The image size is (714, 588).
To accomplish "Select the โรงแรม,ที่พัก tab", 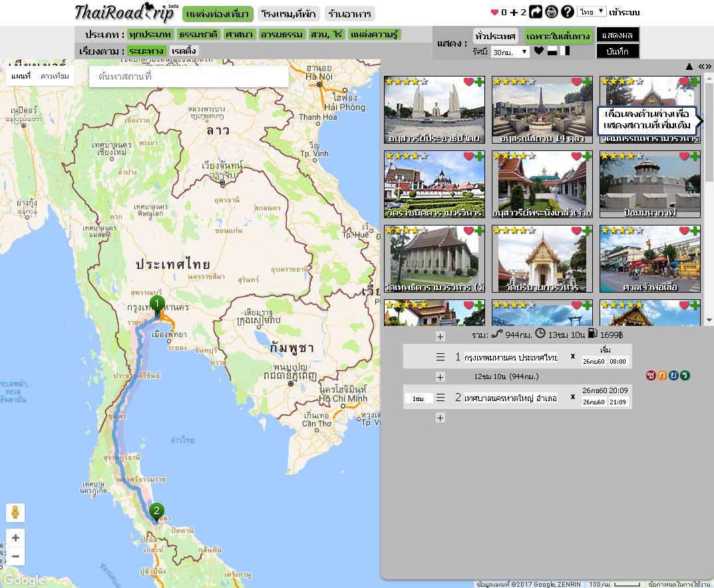I will coord(289,14).
